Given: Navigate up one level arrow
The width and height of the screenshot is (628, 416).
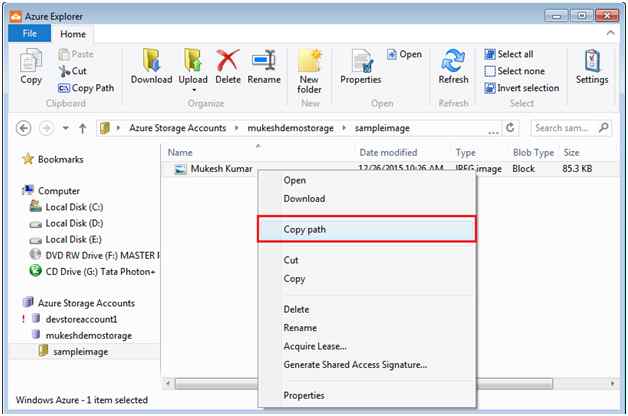Looking at the screenshot, I should pos(83,128).
